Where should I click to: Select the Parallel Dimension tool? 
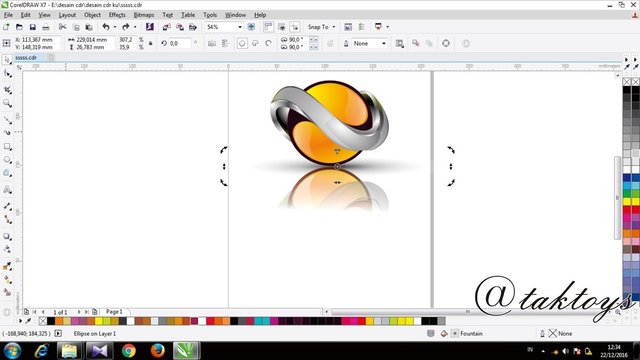click(x=7, y=206)
